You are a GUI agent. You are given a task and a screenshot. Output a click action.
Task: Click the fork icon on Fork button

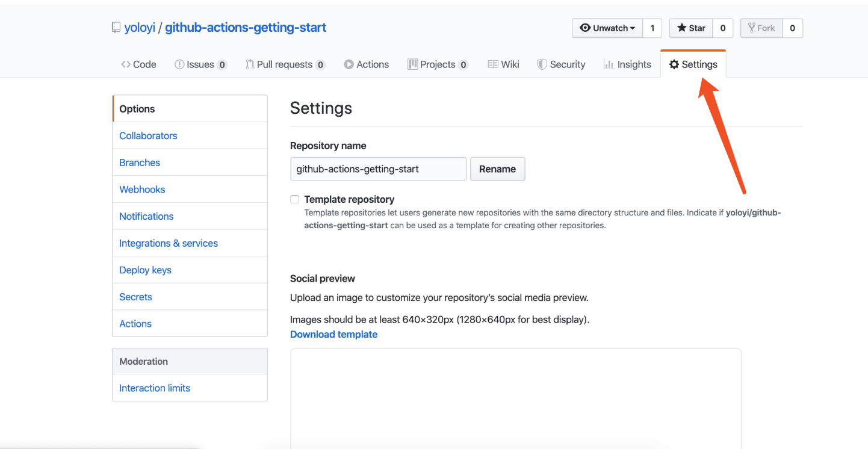[x=751, y=28]
